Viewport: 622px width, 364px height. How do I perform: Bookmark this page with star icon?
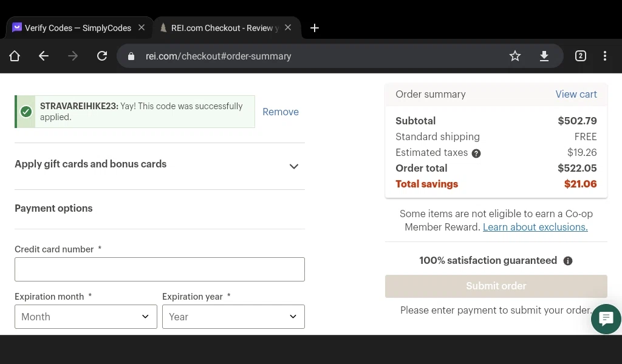click(x=515, y=56)
